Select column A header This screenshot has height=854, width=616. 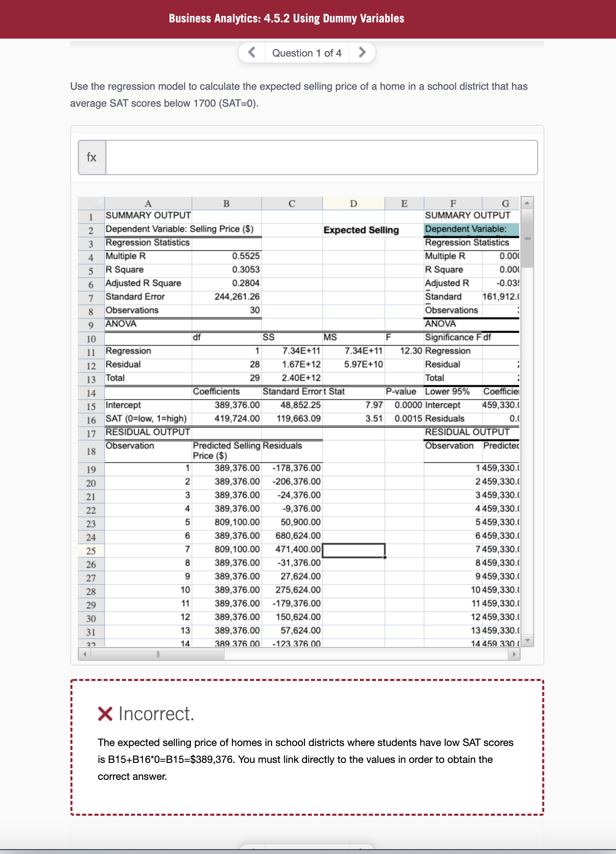point(148,203)
